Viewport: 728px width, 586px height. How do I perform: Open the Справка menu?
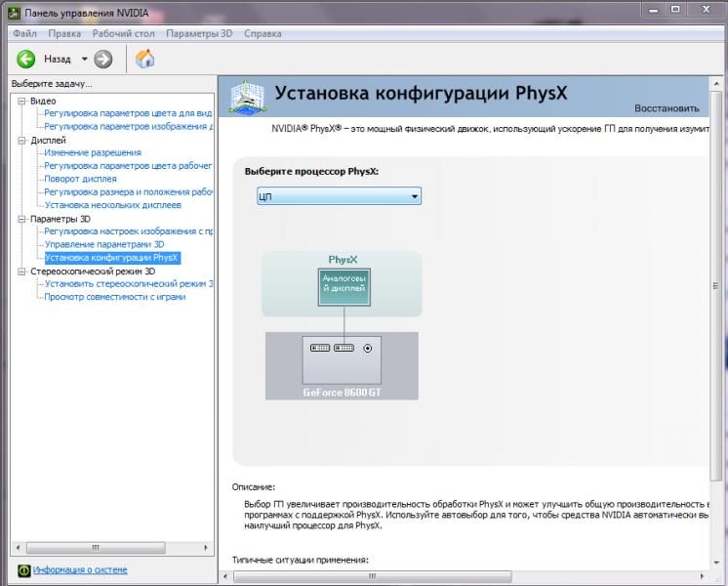click(263, 33)
